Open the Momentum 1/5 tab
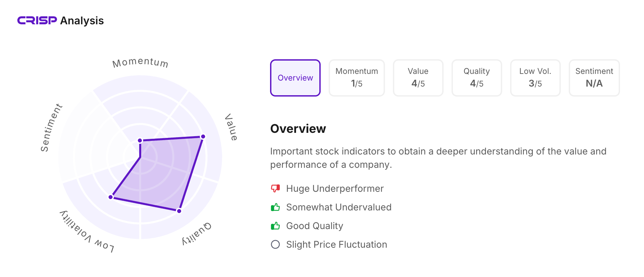Viewport: 644px width, 277px height. click(x=357, y=78)
